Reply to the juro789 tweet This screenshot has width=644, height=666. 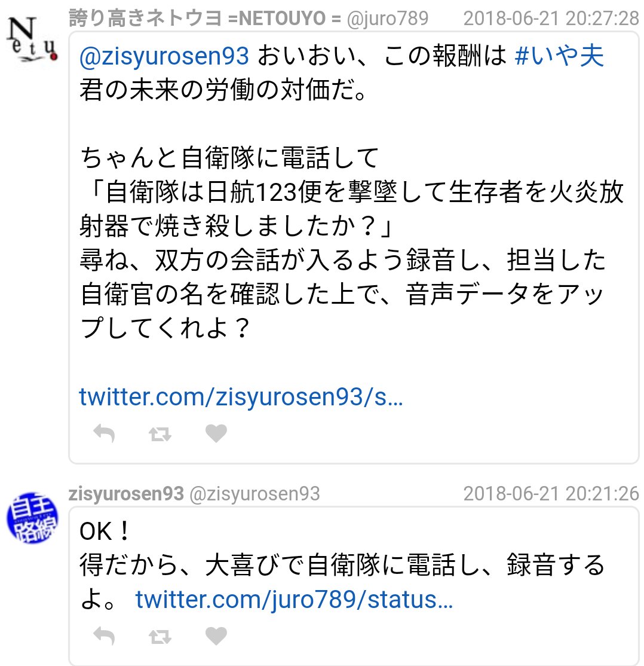coord(104,433)
